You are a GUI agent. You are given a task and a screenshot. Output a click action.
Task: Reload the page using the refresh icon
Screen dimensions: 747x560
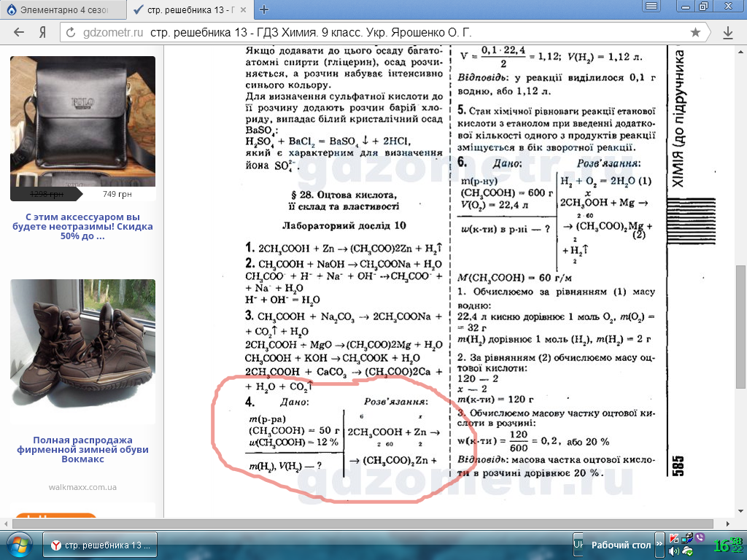(71, 33)
